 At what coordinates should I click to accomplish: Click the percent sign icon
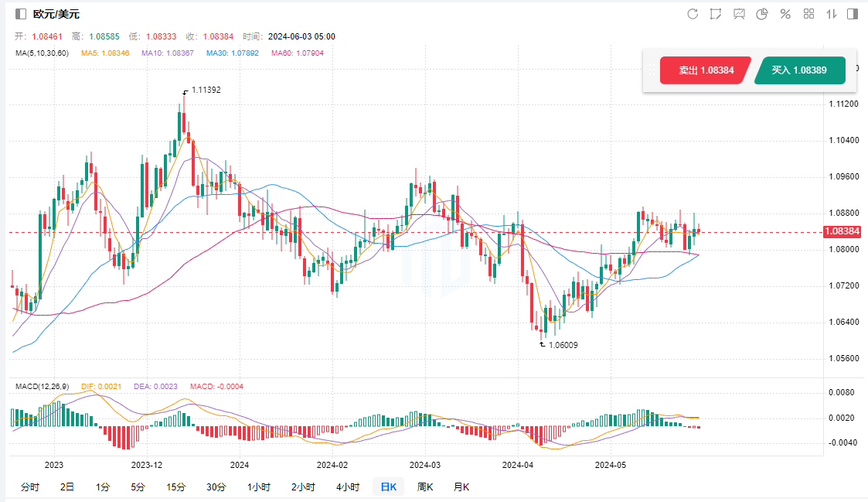click(785, 14)
